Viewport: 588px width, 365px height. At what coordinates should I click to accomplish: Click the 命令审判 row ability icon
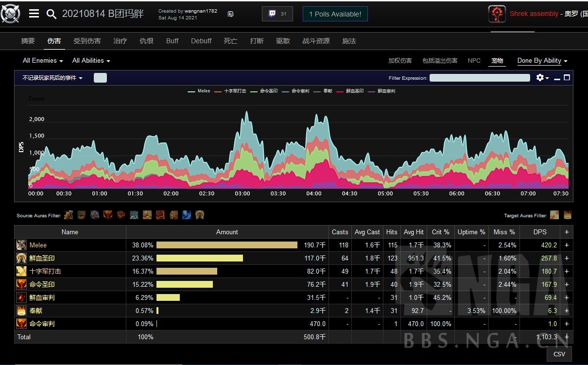coord(21,324)
